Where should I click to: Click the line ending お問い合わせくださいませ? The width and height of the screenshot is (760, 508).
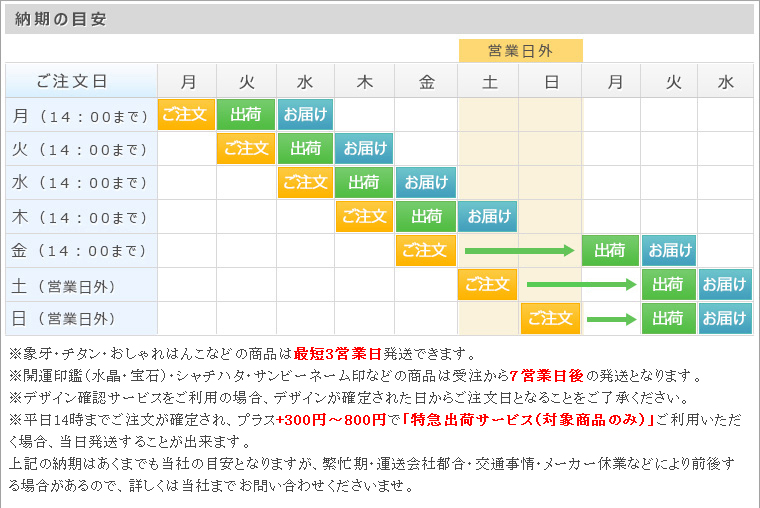point(211,485)
